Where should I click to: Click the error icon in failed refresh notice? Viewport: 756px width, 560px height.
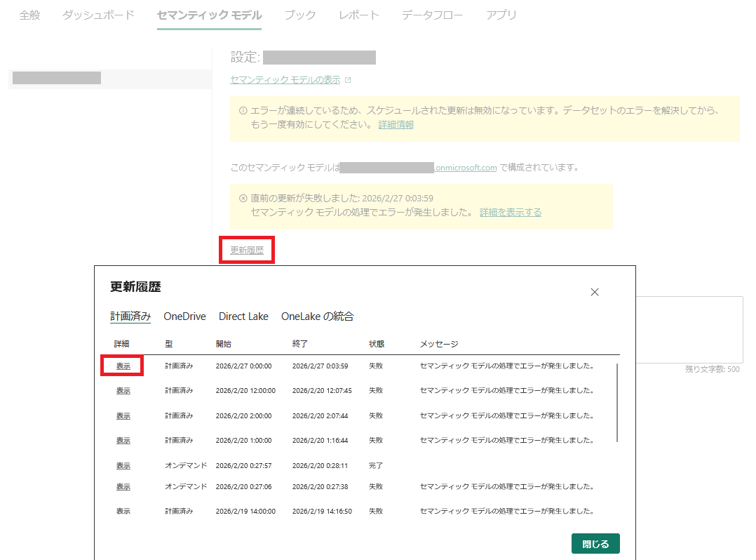tap(243, 199)
